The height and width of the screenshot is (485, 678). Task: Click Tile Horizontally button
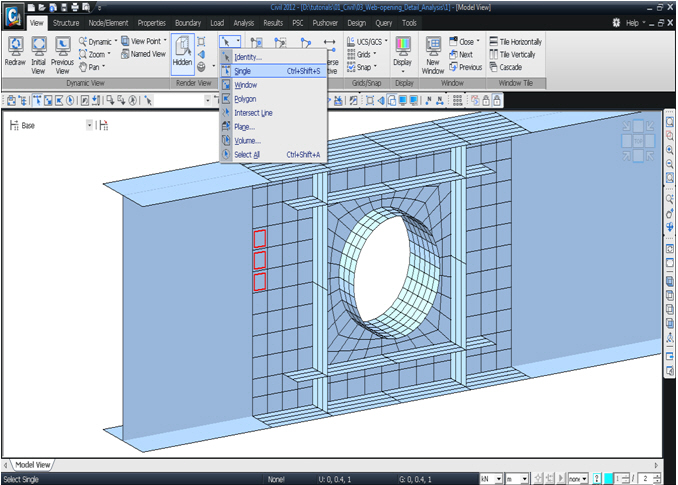[515, 41]
